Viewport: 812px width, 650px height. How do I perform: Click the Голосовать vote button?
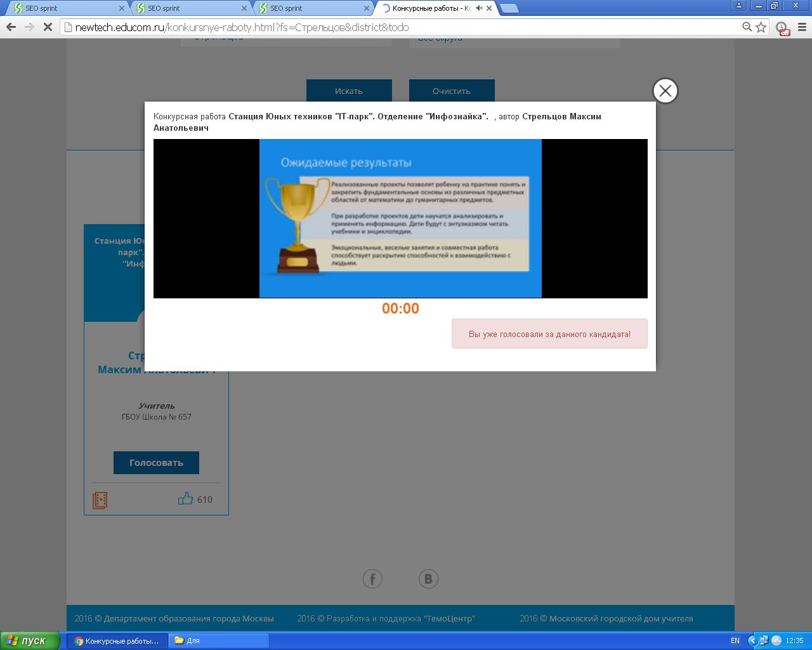(x=156, y=463)
